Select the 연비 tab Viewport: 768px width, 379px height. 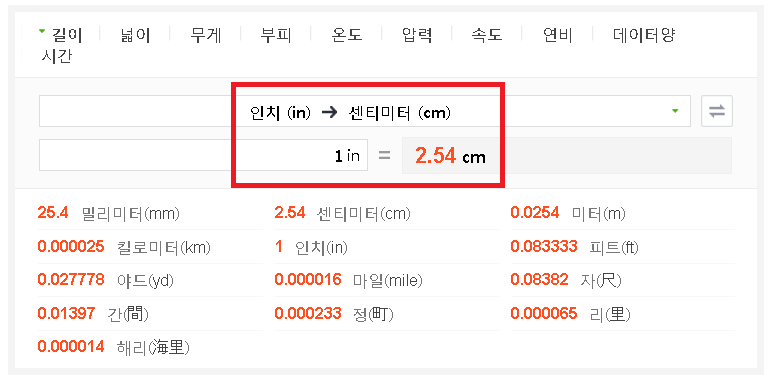click(557, 35)
